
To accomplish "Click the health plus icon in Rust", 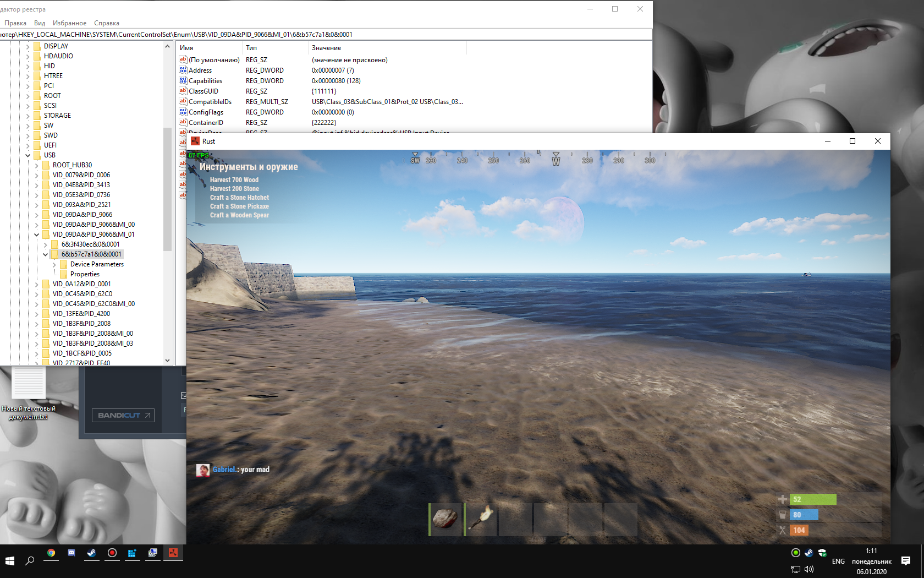I will pyautogui.click(x=783, y=499).
